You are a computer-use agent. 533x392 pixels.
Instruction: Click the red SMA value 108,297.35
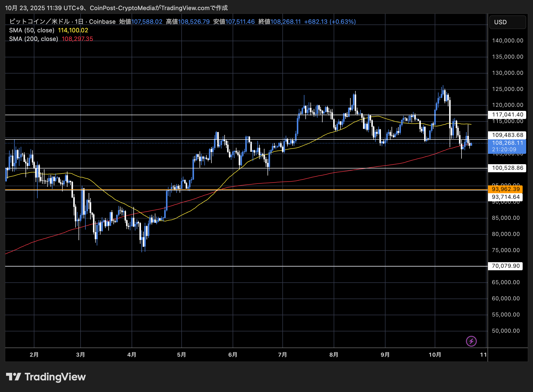[x=77, y=39]
